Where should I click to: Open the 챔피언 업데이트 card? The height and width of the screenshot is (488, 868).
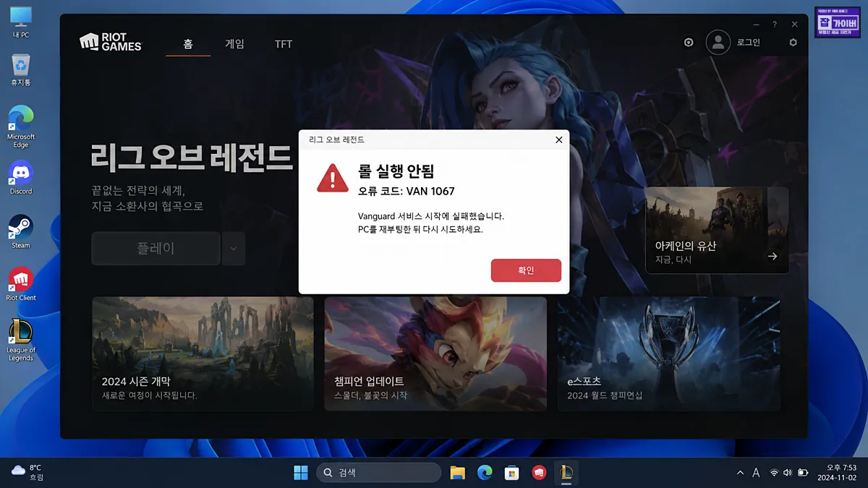pos(435,354)
